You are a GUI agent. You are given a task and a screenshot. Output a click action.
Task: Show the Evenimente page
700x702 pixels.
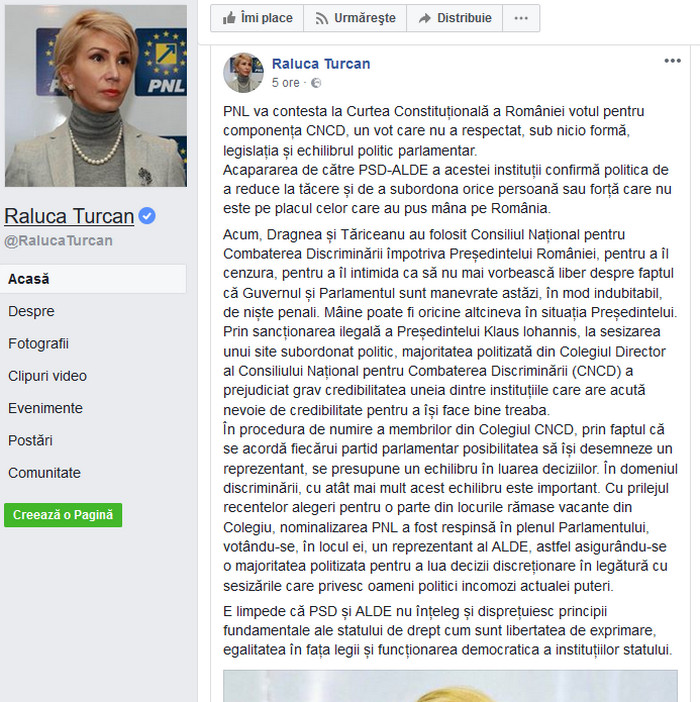45,408
